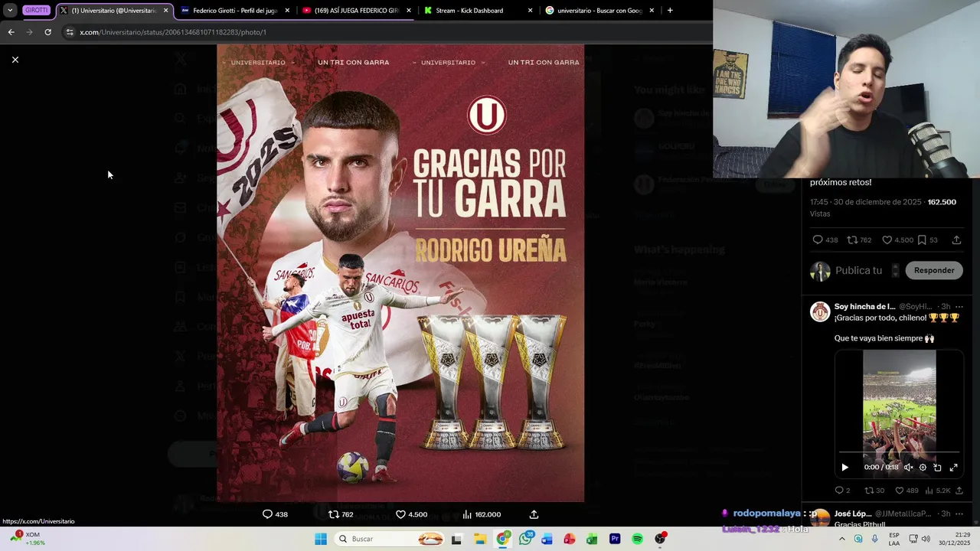Open a new browser tab with plus button
The image size is (980, 551).
tap(670, 11)
